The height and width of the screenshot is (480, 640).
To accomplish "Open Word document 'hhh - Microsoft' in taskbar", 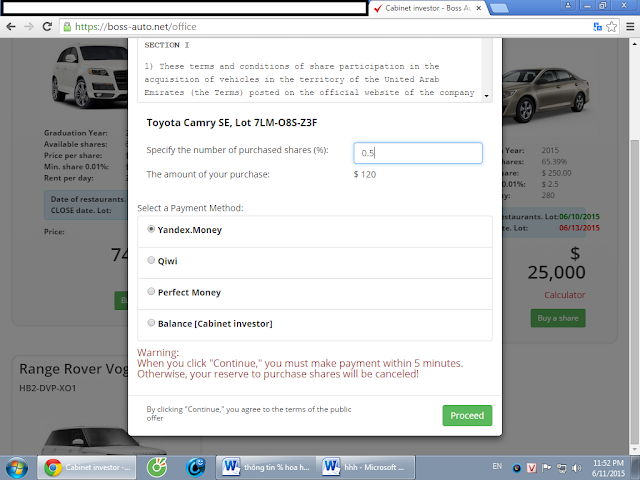I will coord(366,468).
